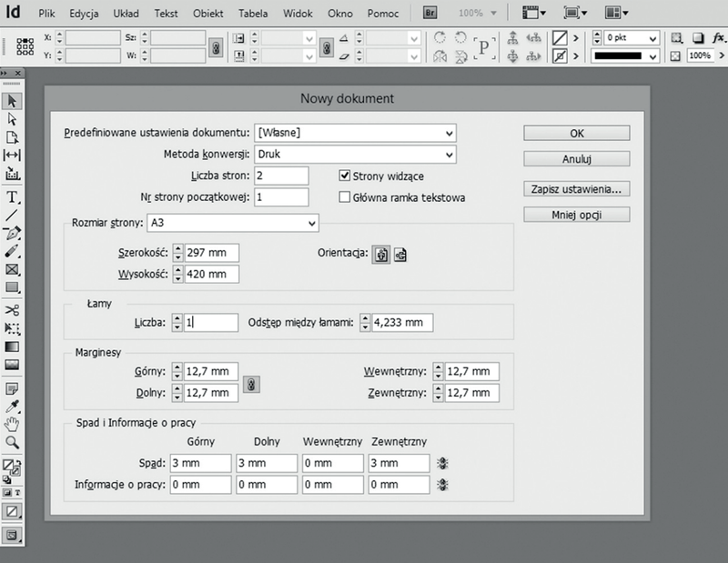Select the Pen tool

click(x=13, y=233)
